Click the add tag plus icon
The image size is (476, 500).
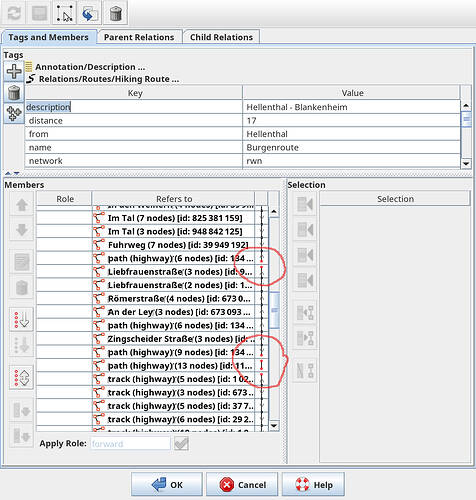[x=14, y=71]
